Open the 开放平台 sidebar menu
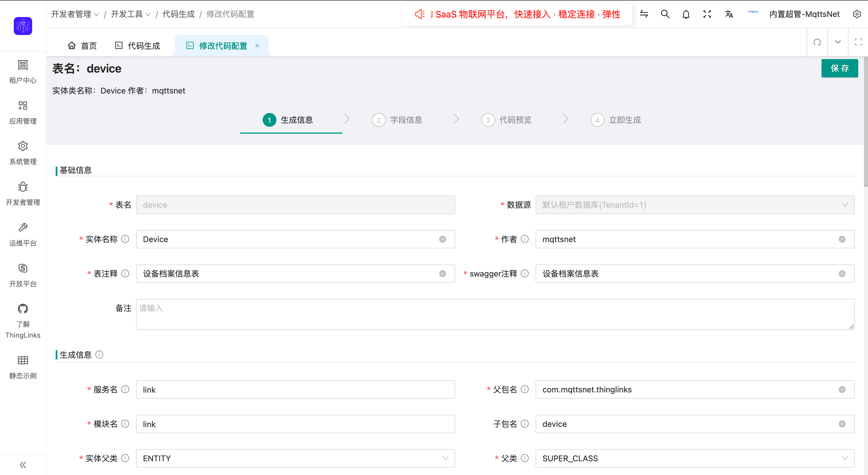Screen dimensions: 868x475 pyautogui.click(x=23, y=275)
